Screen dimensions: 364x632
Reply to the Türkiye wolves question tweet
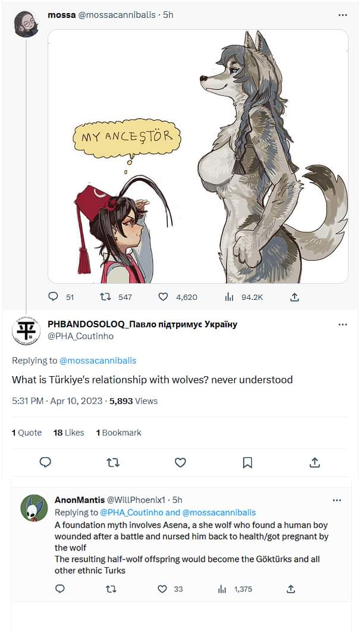(x=45, y=462)
